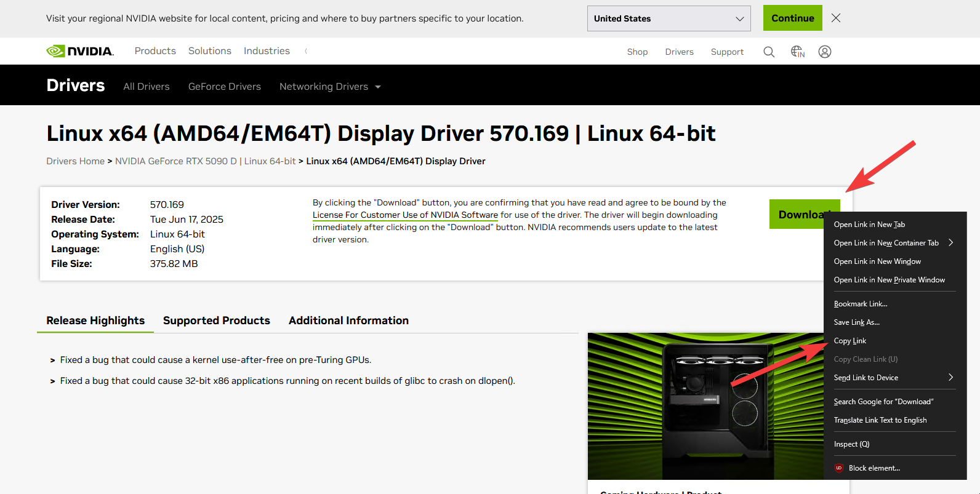The height and width of the screenshot is (494, 980).
Task: Select Inspect (Q) from context menu
Action: tap(895, 444)
